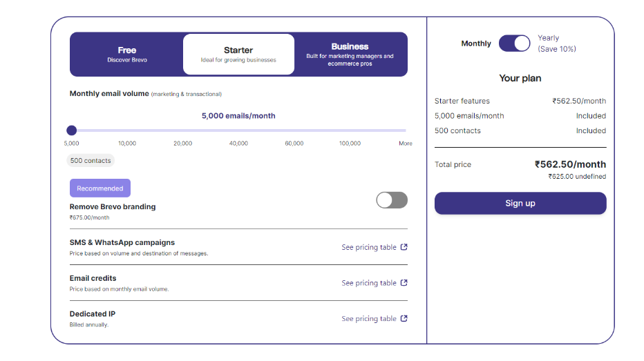Click the Monthly email volume label
The width and height of the screenshot is (644, 361).
[109, 94]
